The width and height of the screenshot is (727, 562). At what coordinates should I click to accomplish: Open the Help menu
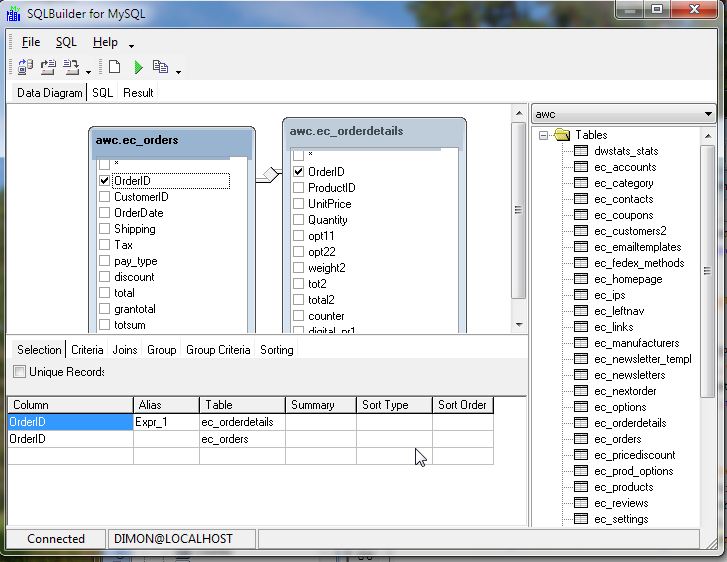tap(105, 42)
